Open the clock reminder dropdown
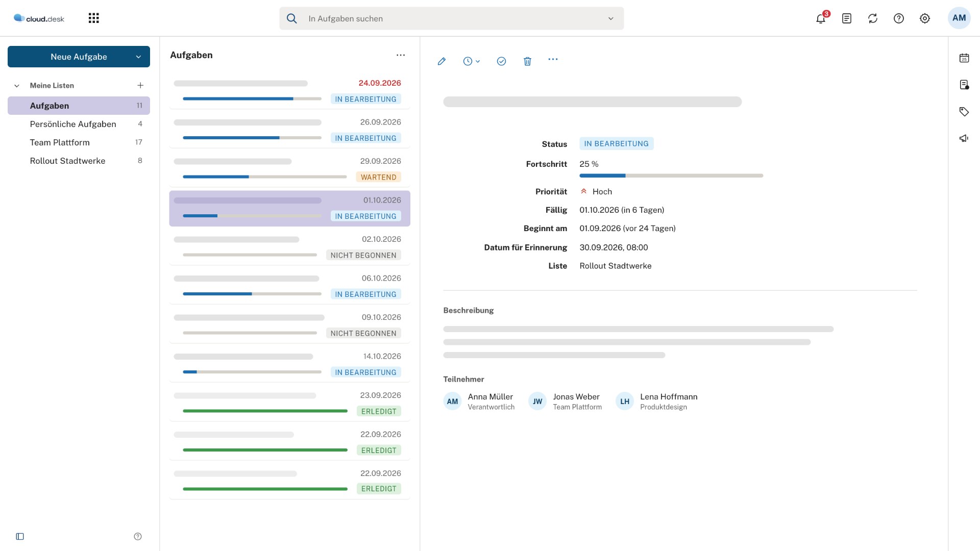980x551 pixels. pyautogui.click(x=471, y=61)
